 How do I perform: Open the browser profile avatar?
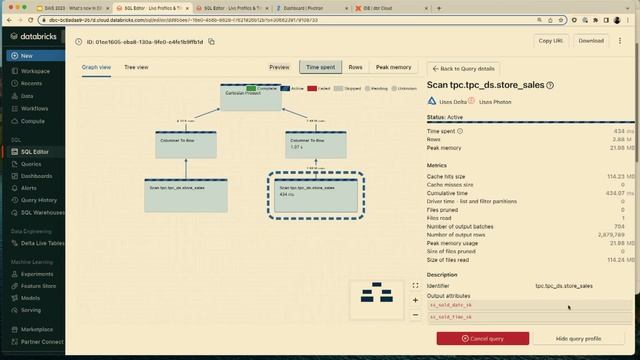[x=617, y=20]
